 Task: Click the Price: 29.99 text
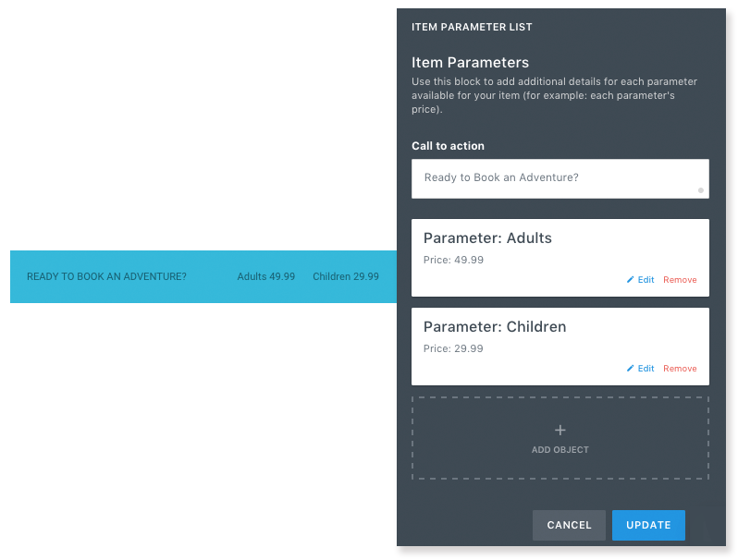coord(453,349)
